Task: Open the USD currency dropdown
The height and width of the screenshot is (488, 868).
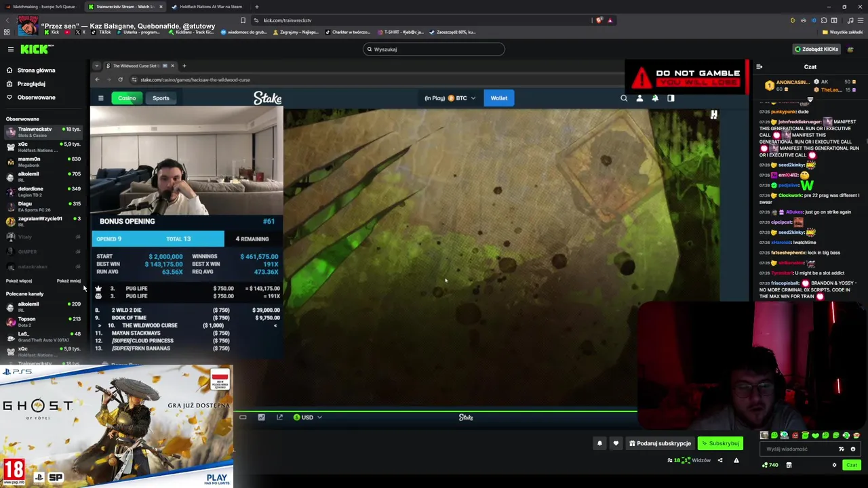Action: click(307, 418)
